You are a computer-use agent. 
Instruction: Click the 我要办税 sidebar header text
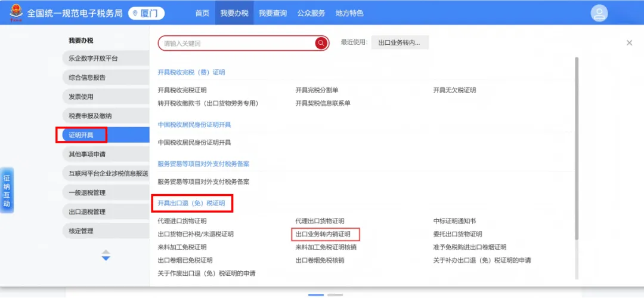click(x=81, y=41)
